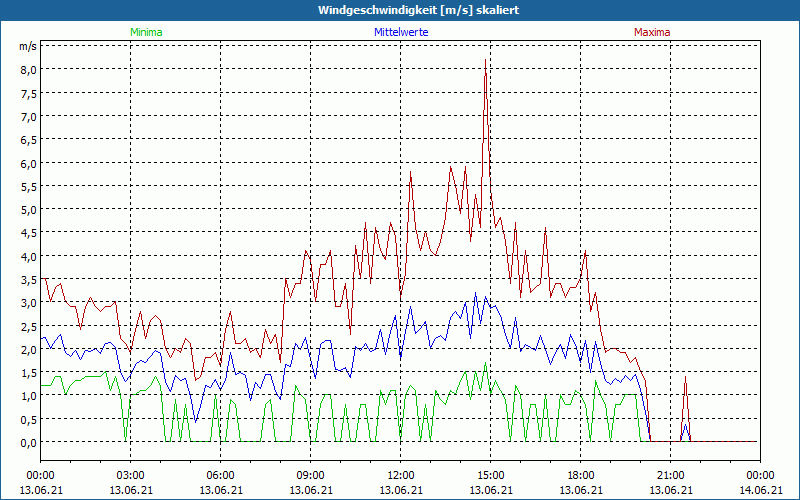Click the 18:00 time axis label
Screen dimensions: 800x500
click(581, 476)
